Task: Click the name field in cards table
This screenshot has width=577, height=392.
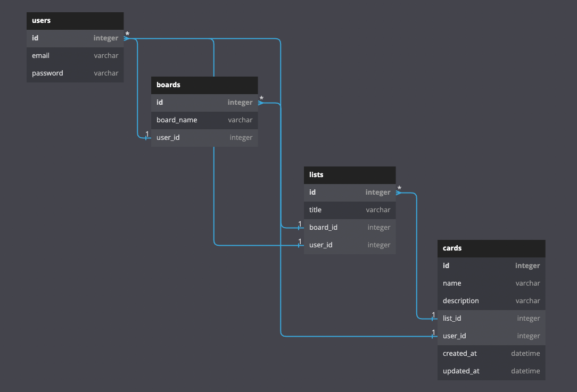Action: click(x=491, y=283)
